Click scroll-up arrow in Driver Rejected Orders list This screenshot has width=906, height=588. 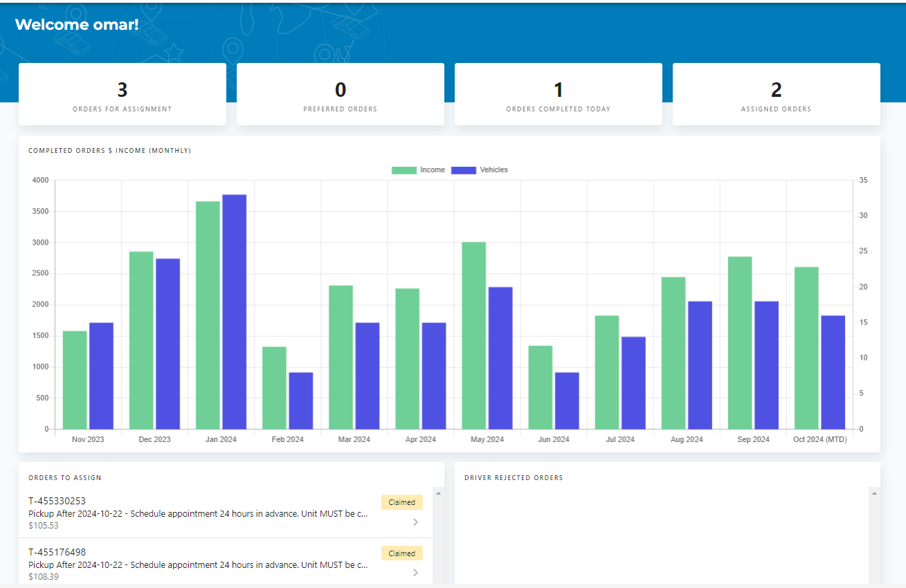coord(874,493)
